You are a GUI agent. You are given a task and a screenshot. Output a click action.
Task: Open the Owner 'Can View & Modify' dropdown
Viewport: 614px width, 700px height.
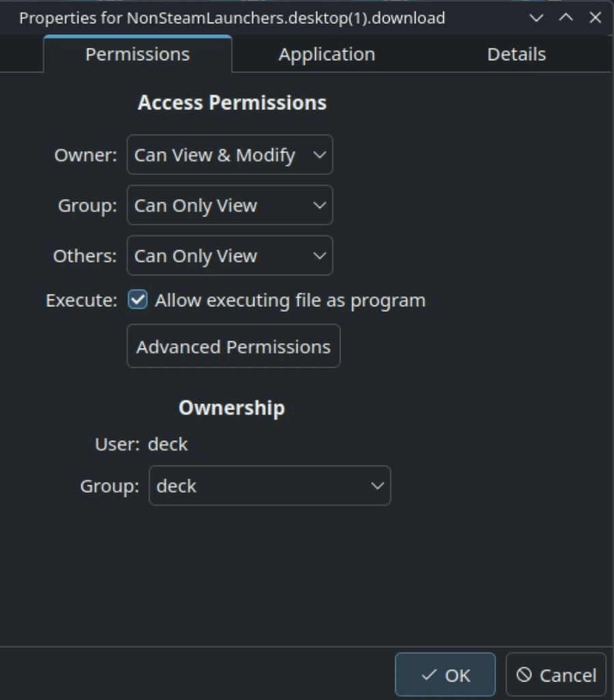tap(230, 155)
